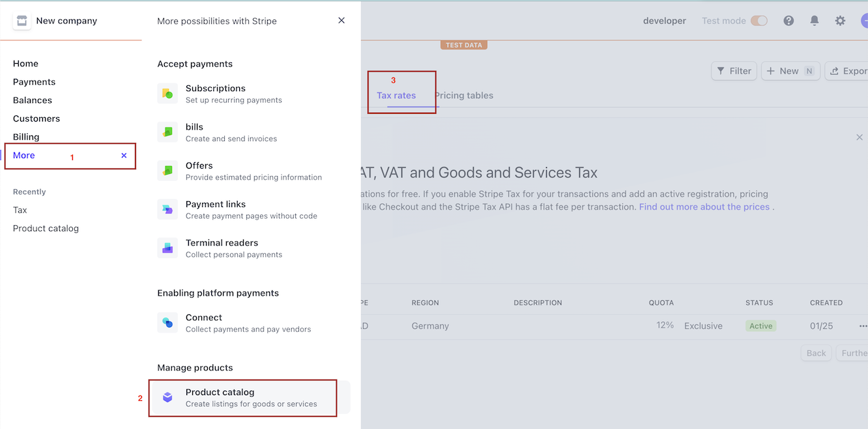
Task: Open the Filter options
Action: 734,70
